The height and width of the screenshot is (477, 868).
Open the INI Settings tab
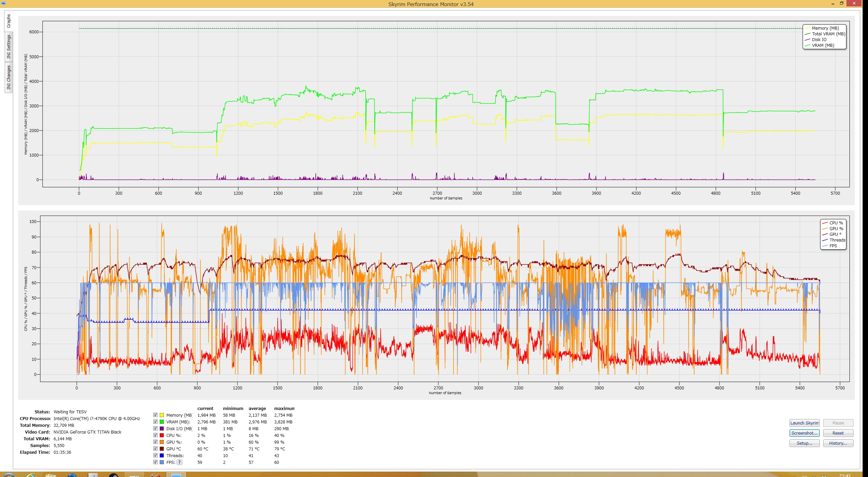(x=8, y=47)
